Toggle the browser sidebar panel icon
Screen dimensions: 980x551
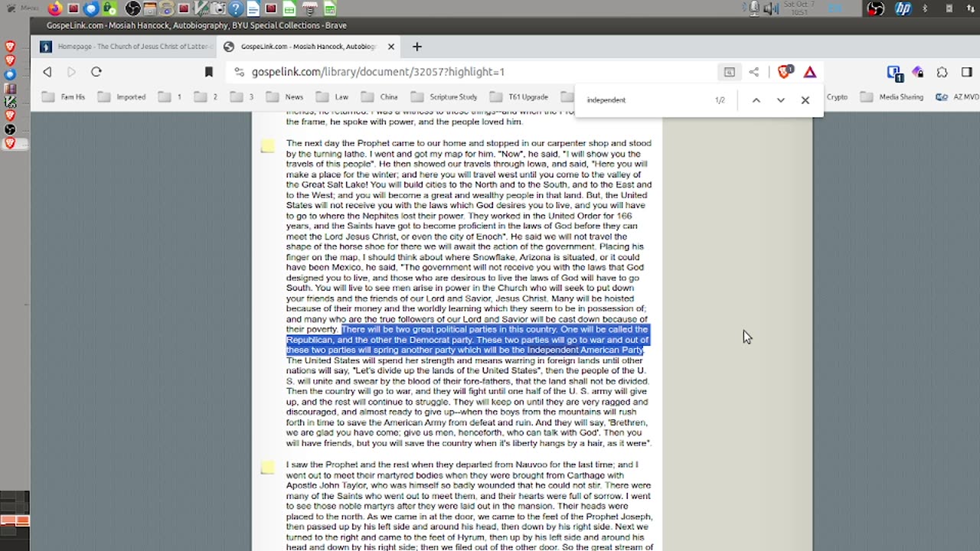tap(967, 72)
